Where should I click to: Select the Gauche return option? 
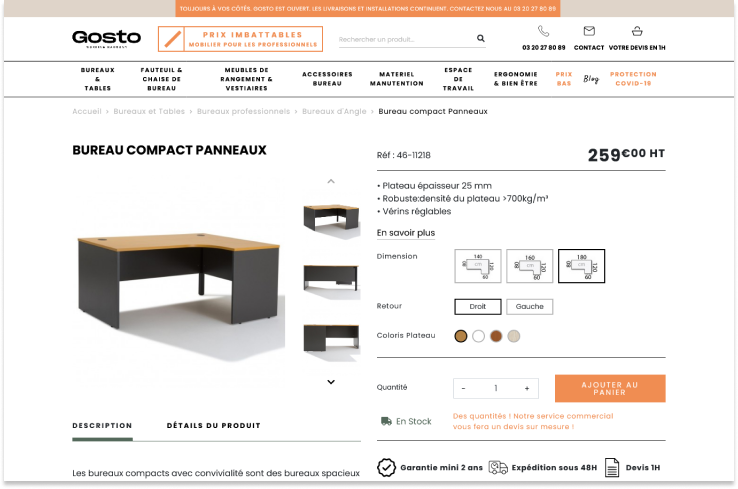(529, 306)
